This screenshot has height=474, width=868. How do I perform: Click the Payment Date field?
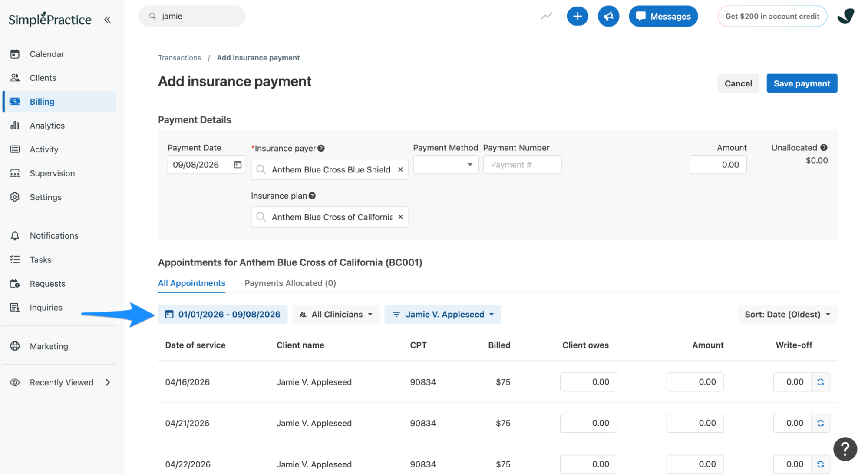tap(207, 165)
